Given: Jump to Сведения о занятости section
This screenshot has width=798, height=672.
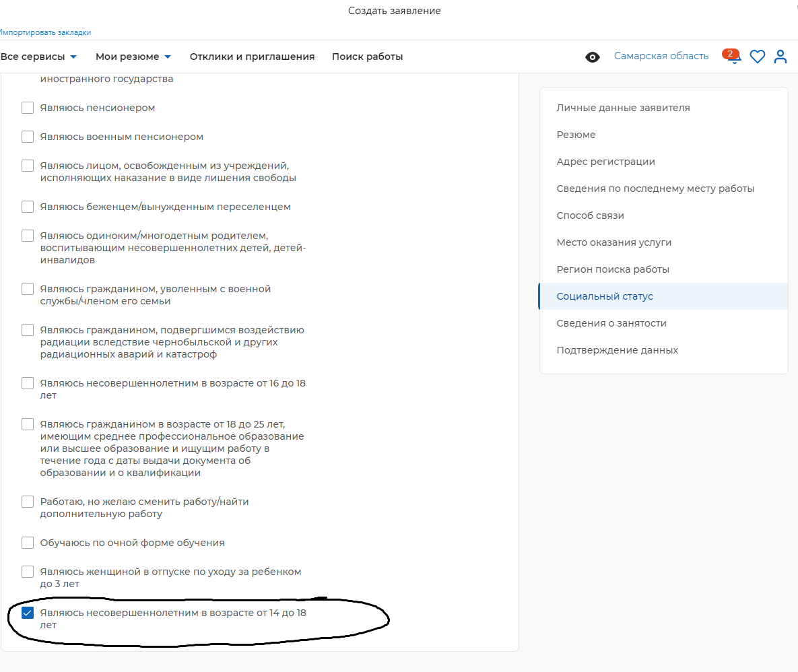Looking at the screenshot, I should point(611,323).
